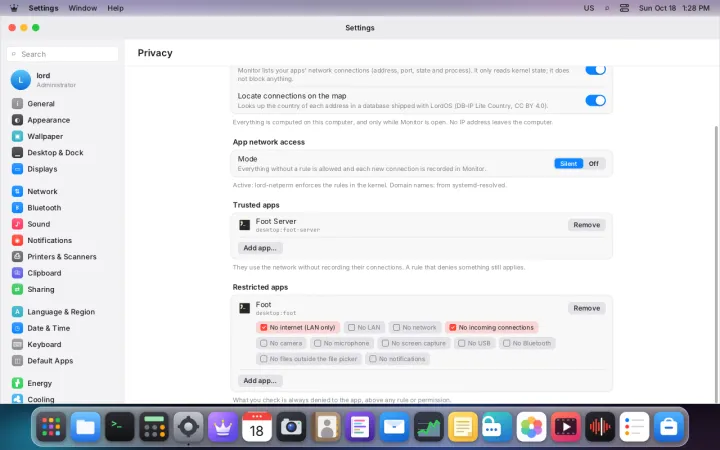Open the Reminders list app in dock
The height and width of the screenshot is (450, 720).
tap(634, 427)
